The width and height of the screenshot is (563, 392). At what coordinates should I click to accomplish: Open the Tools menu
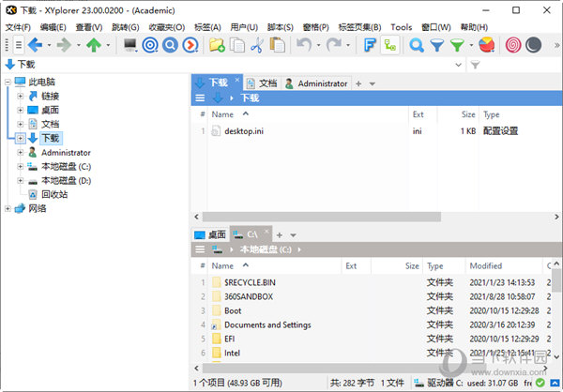click(x=401, y=27)
